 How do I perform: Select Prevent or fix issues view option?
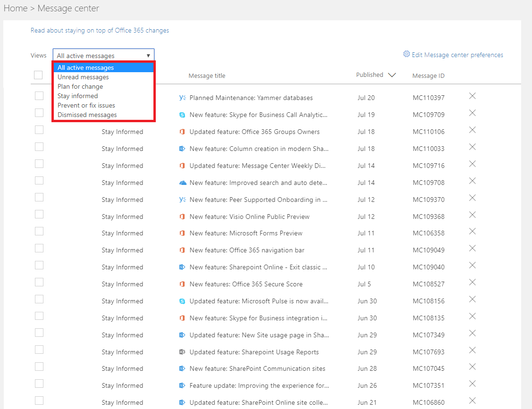click(86, 105)
